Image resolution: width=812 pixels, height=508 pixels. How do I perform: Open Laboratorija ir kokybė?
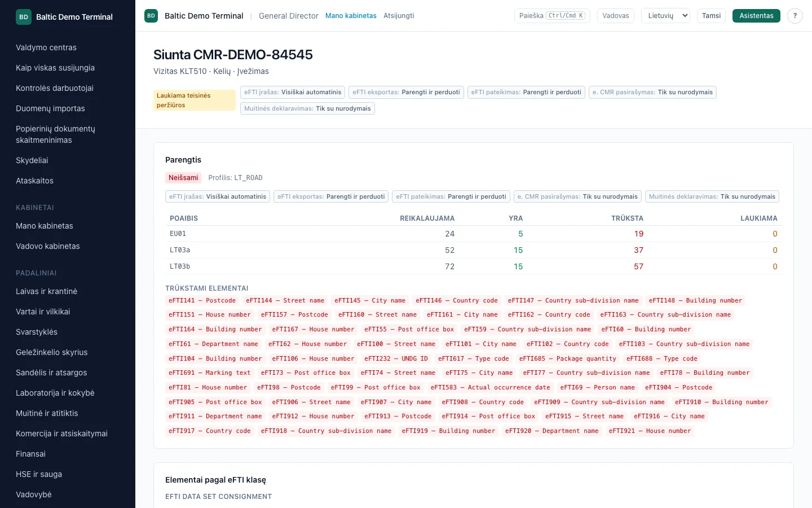pos(55,393)
